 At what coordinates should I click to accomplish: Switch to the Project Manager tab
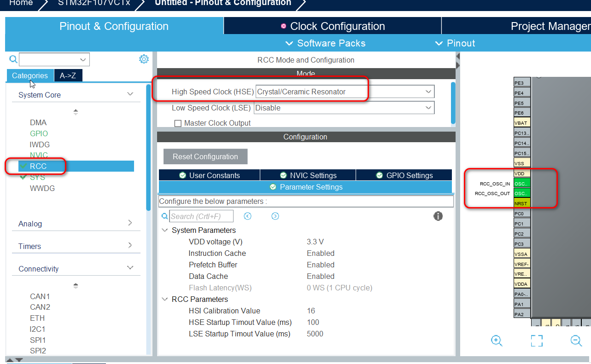(516, 26)
